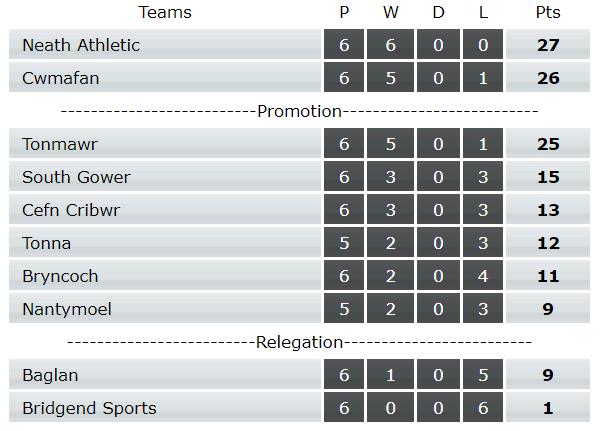Click the Pts column header
Screen dimensions: 602x431
click(548, 12)
